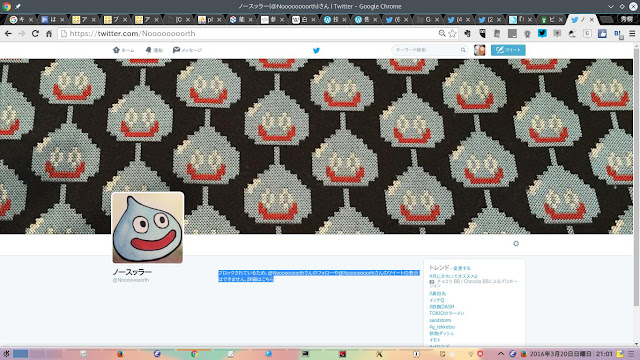Image resolution: width=640 pixels, height=360 pixels.
Task: Expand the system tray arrow
Action: point(501,354)
